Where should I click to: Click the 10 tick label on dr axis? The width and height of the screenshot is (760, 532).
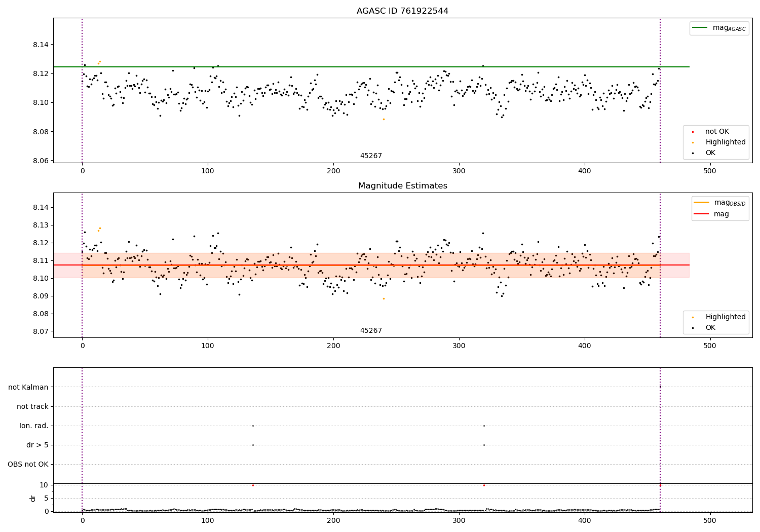point(44,485)
